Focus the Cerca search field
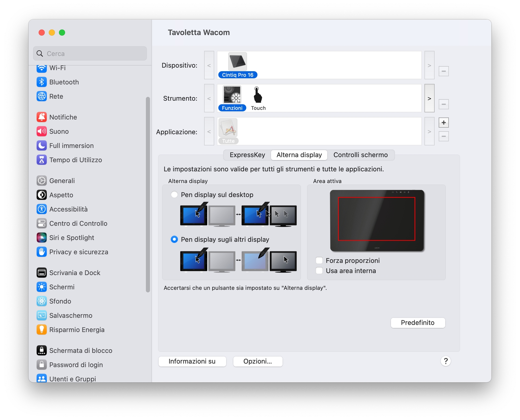Image resolution: width=520 pixels, height=420 pixels. (x=90, y=54)
